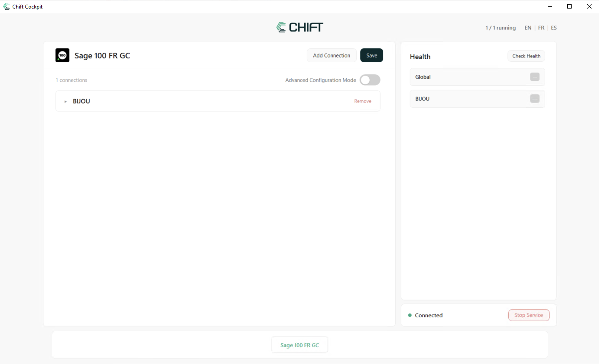Switch language to FR
599x364 pixels.
pyautogui.click(x=541, y=28)
